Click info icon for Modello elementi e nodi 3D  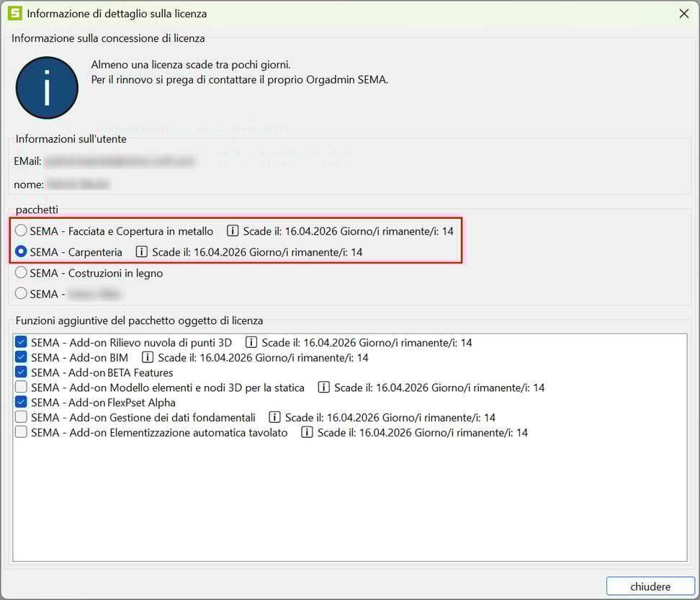pyautogui.click(x=324, y=388)
